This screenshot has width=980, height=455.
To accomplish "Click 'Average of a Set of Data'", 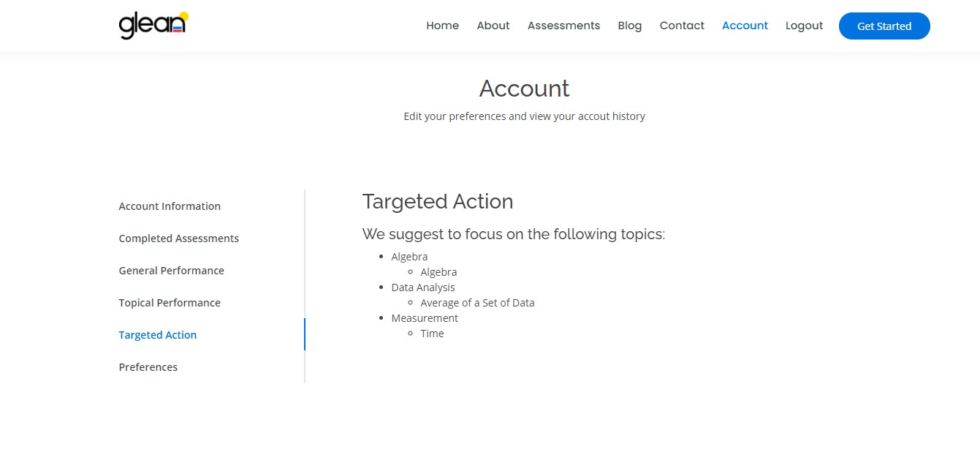I will pyautogui.click(x=477, y=303).
